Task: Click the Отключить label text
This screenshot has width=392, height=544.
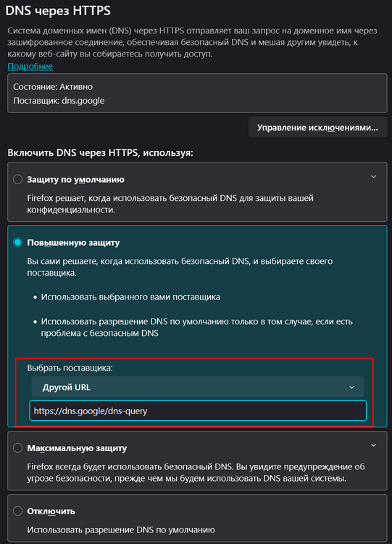Action: (x=51, y=511)
